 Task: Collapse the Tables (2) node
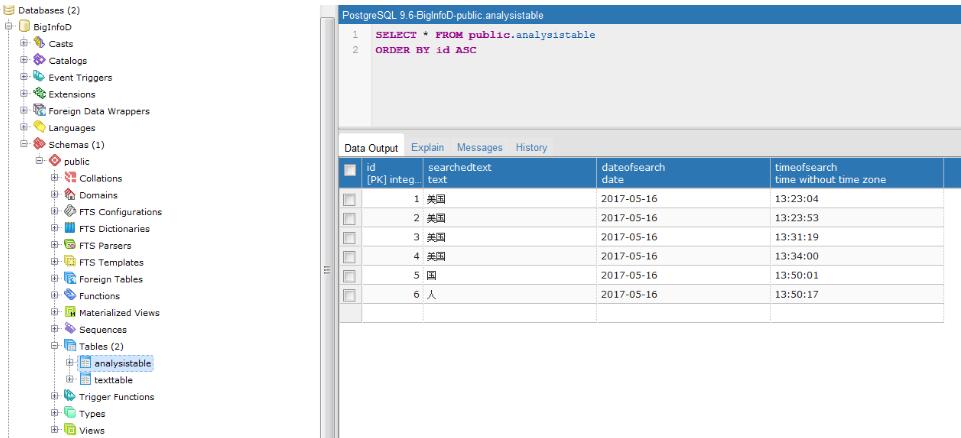[55, 346]
